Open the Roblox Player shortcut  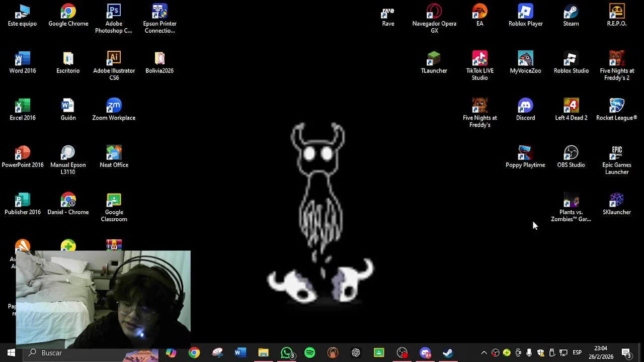[525, 16]
